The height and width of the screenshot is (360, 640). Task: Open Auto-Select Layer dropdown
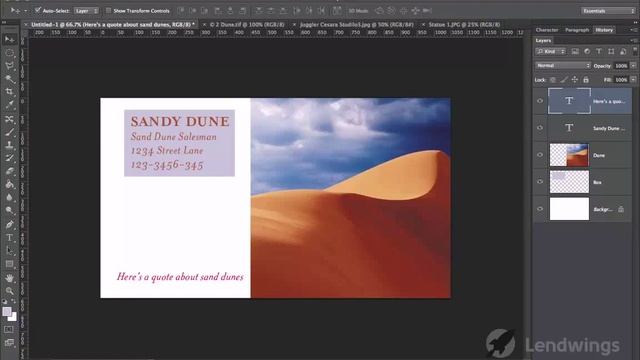tap(86, 11)
